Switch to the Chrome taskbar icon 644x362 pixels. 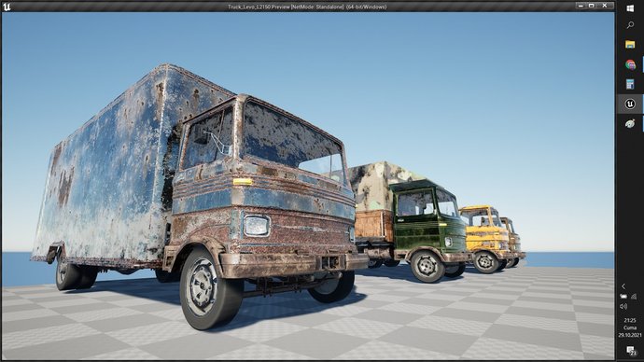630,64
